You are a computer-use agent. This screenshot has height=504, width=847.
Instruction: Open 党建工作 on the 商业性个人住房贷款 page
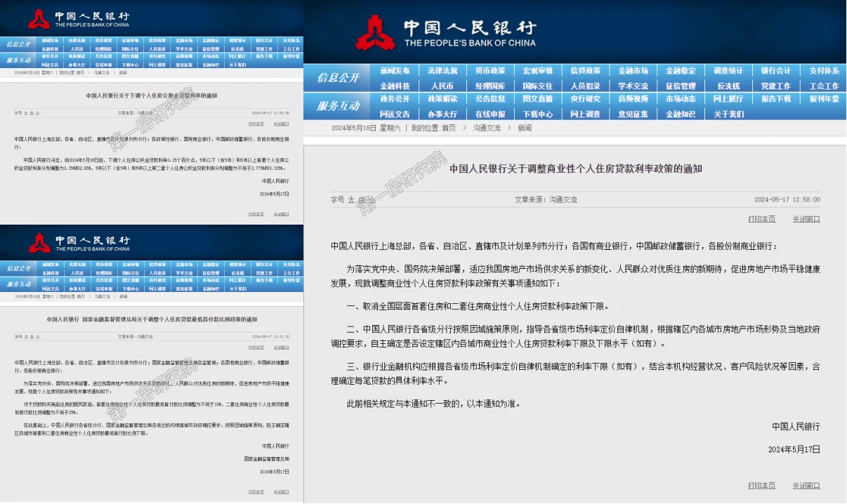(x=776, y=86)
